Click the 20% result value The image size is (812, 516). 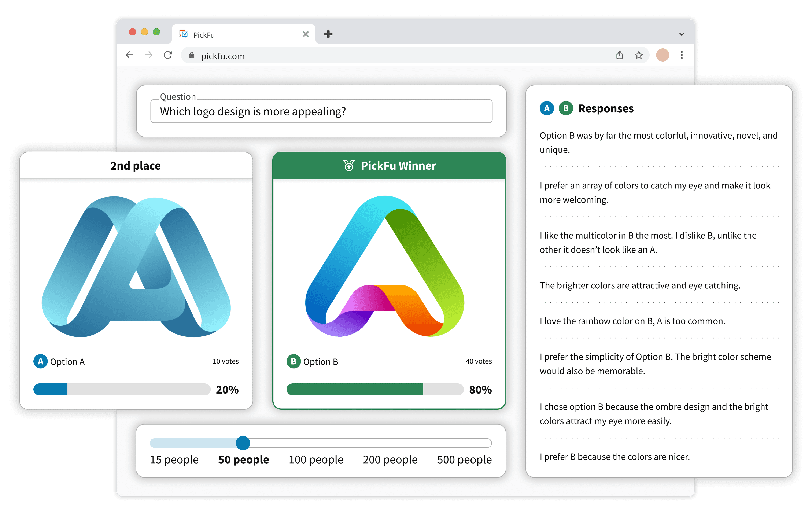[x=227, y=390]
